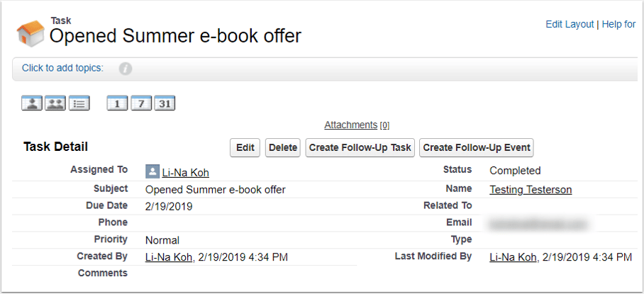Open the Testing Testerson contact link
This screenshot has width=644, height=294.
coord(531,190)
